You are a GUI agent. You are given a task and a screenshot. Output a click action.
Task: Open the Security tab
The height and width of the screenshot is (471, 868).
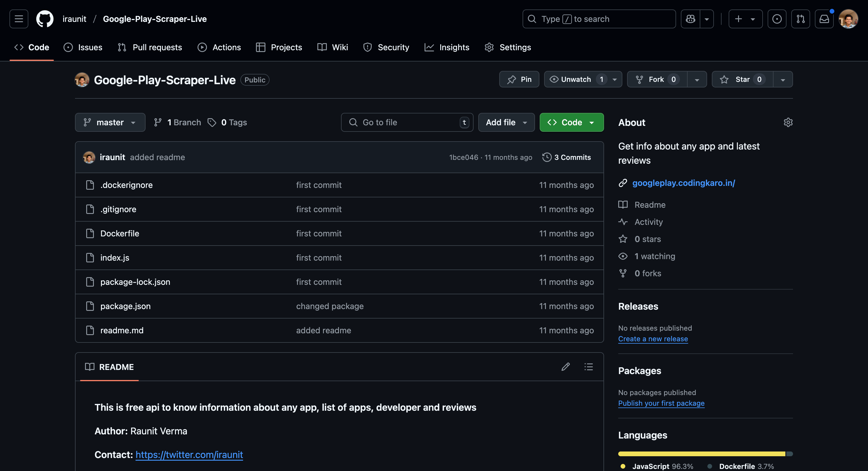click(x=386, y=47)
